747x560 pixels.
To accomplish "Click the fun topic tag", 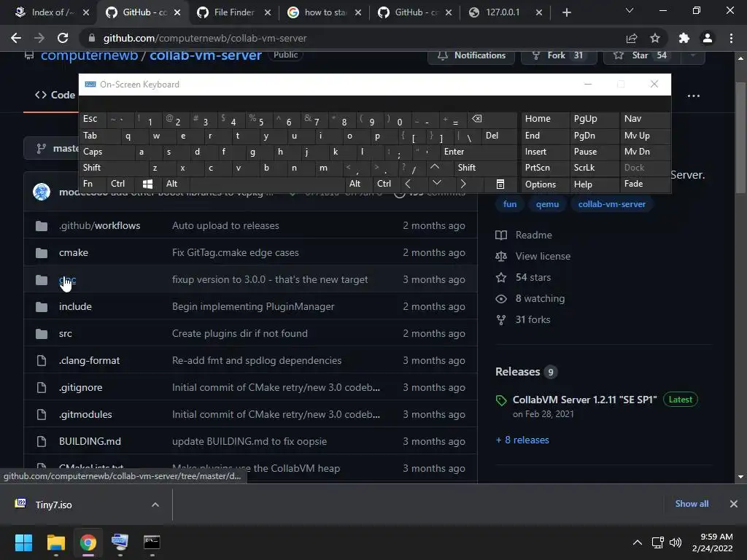I will click(510, 204).
